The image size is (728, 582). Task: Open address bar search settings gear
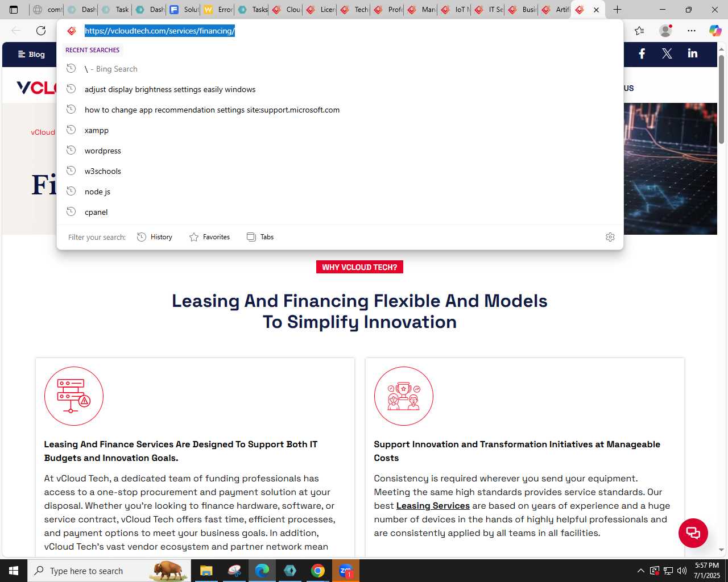610,237
